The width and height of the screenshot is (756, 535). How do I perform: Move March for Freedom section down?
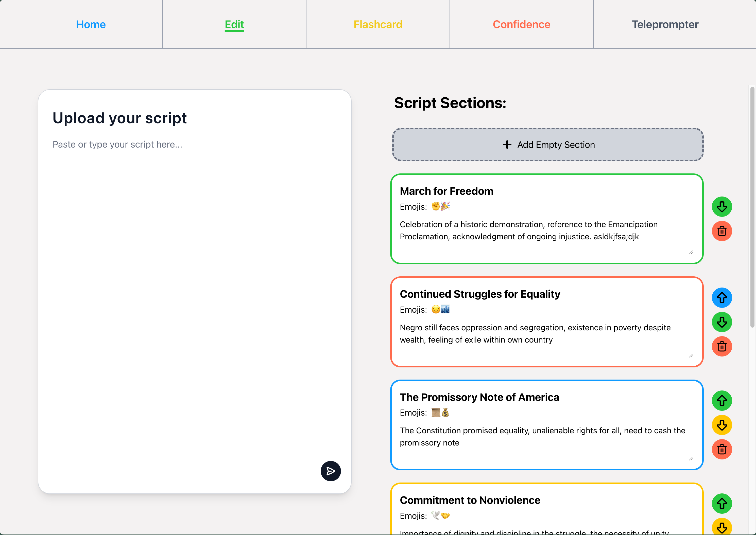coord(721,207)
